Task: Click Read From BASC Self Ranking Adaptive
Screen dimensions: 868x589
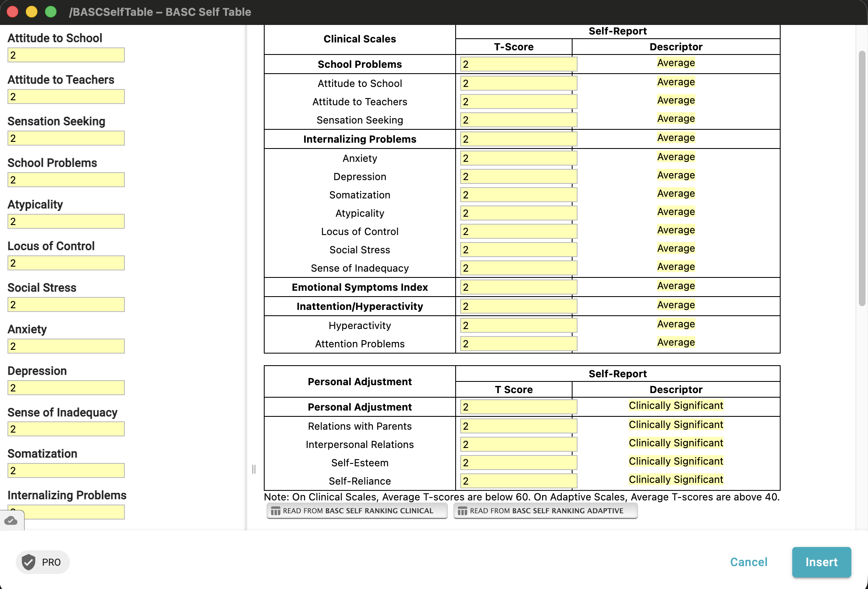Action: pyautogui.click(x=546, y=511)
